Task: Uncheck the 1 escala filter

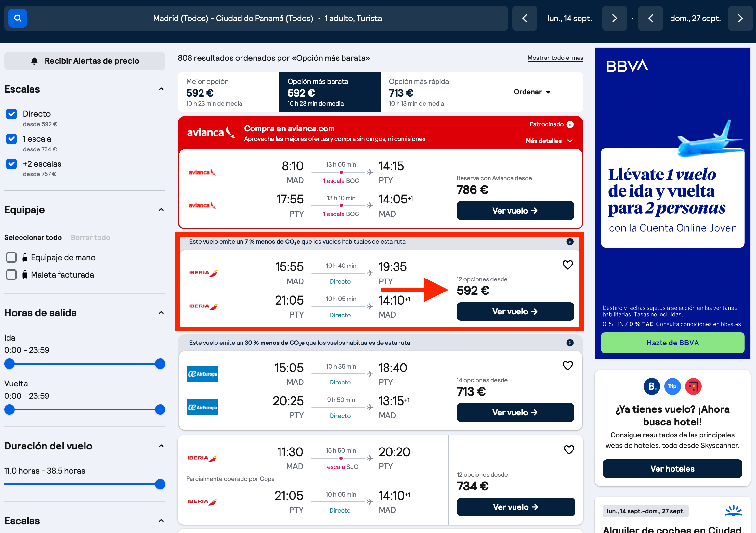Action: [11, 139]
